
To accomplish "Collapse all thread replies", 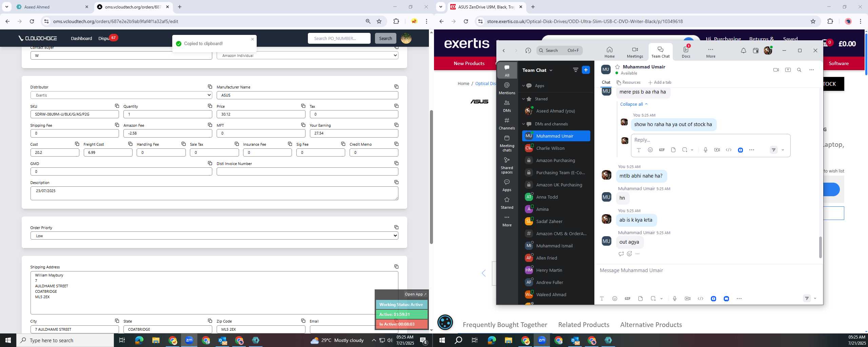I will [634, 104].
